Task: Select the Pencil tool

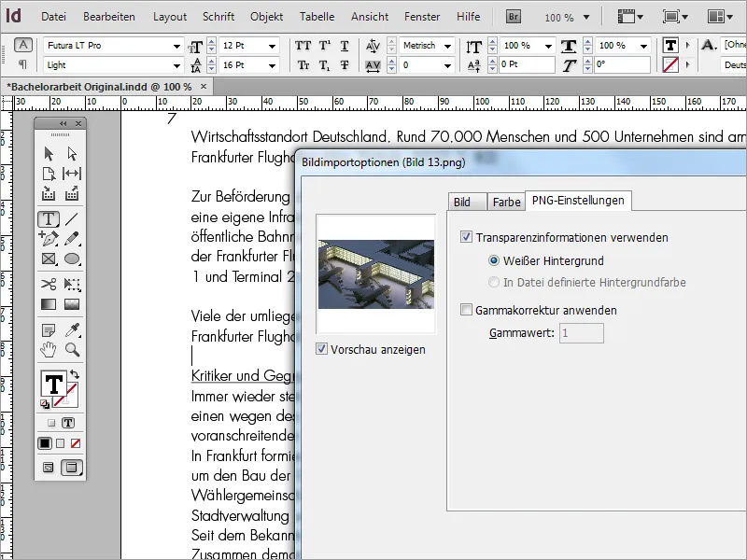Action: (x=72, y=238)
